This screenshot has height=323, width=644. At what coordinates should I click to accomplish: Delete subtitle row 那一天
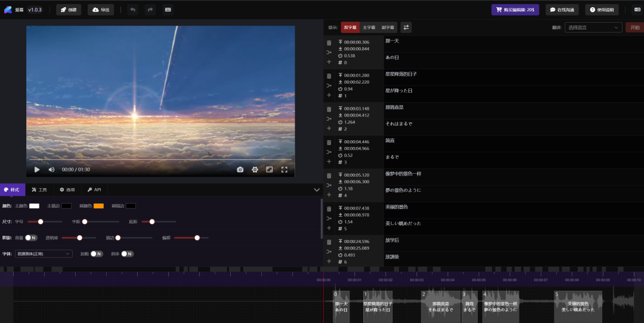pos(329,43)
